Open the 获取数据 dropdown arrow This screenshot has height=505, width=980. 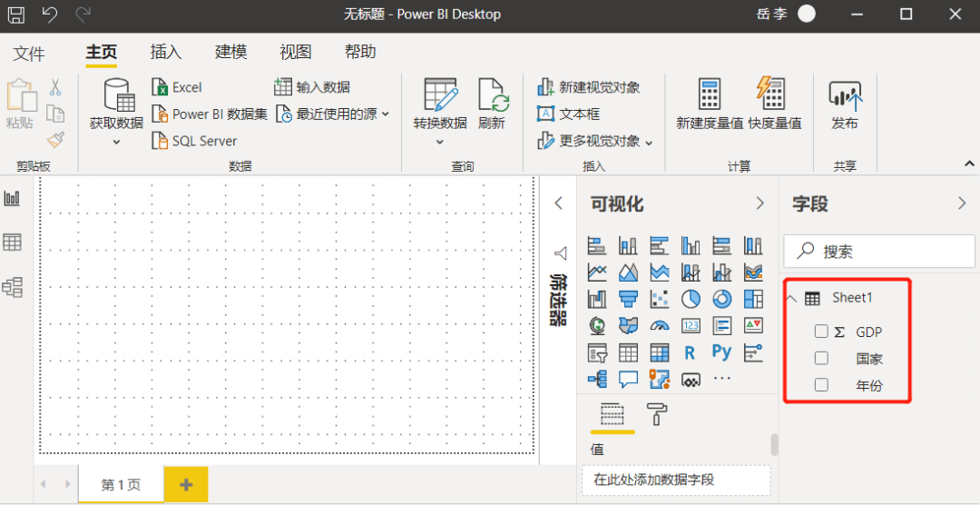pyautogui.click(x=116, y=142)
